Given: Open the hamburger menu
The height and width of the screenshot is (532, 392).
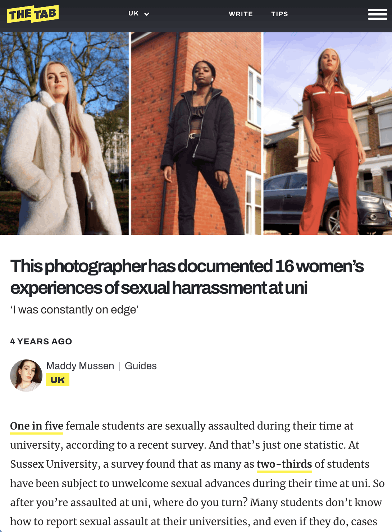Looking at the screenshot, I should pos(377,14).
